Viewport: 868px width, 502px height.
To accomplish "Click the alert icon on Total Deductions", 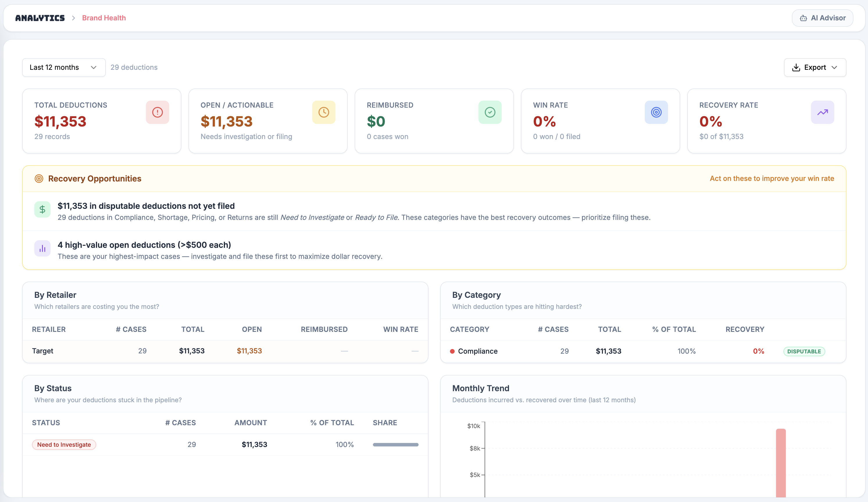I will click(x=158, y=112).
